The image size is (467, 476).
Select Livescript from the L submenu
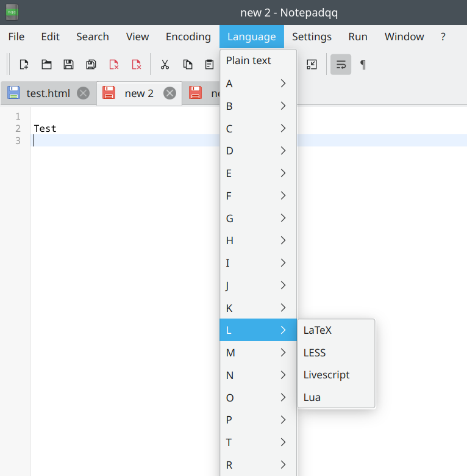(x=337, y=375)
